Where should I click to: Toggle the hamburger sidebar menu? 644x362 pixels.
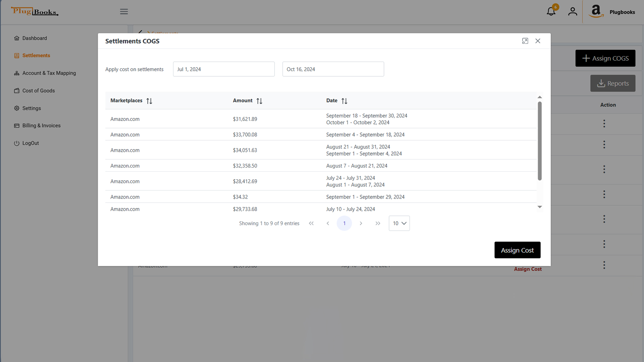tap(124, 12)
